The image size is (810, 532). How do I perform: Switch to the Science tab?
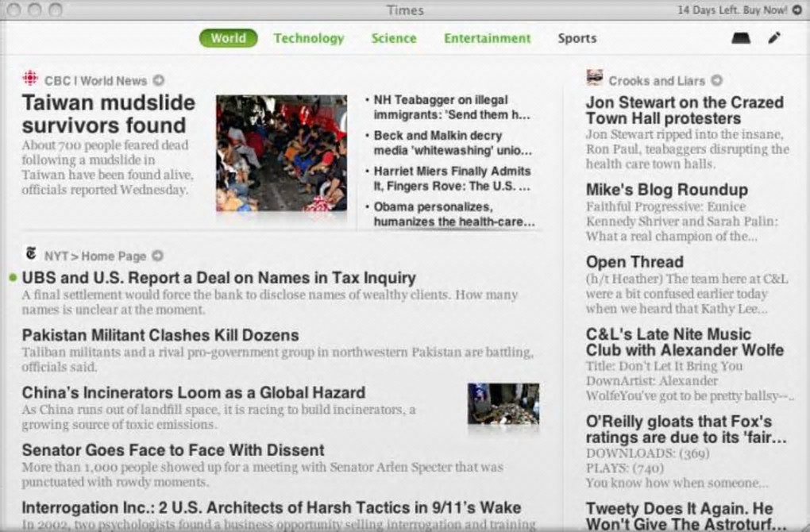(394, 38)
